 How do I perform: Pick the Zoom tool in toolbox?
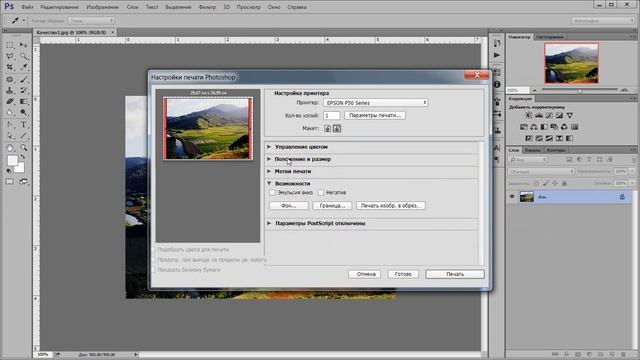point(24,148)
